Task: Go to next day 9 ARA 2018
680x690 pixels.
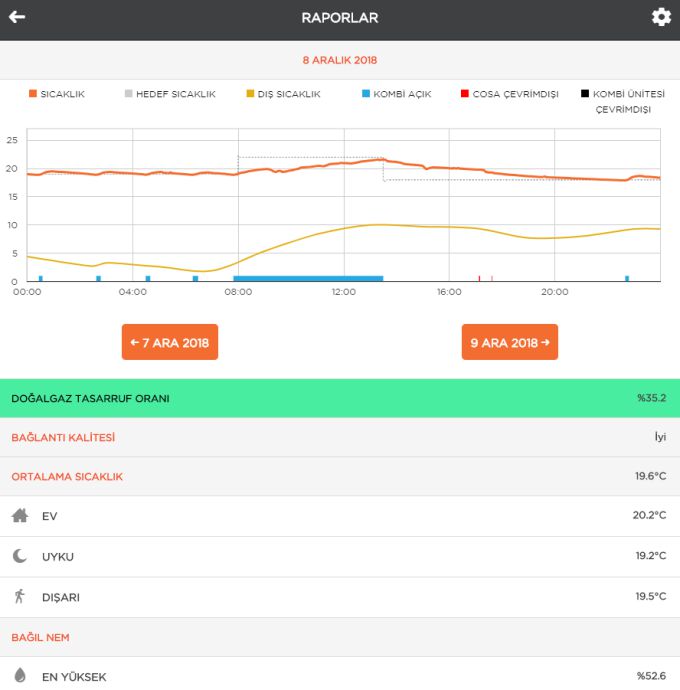Action: coord(510,342)
